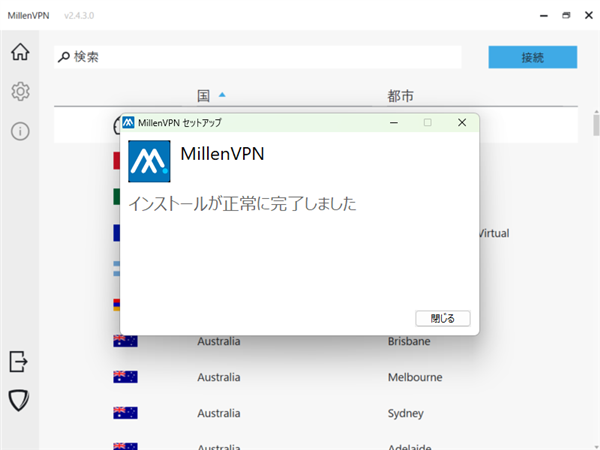Image resolution: width=600 pixels, height=450 pixels.
Task: Select the Sydney city cell
Action: coord(405,413)
